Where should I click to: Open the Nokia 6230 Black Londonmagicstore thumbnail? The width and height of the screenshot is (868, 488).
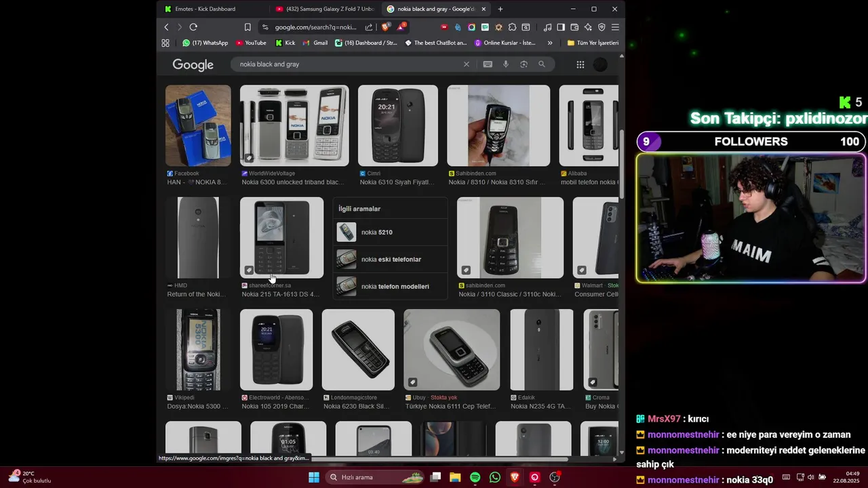pyautogui.click(x=358, y=350)
